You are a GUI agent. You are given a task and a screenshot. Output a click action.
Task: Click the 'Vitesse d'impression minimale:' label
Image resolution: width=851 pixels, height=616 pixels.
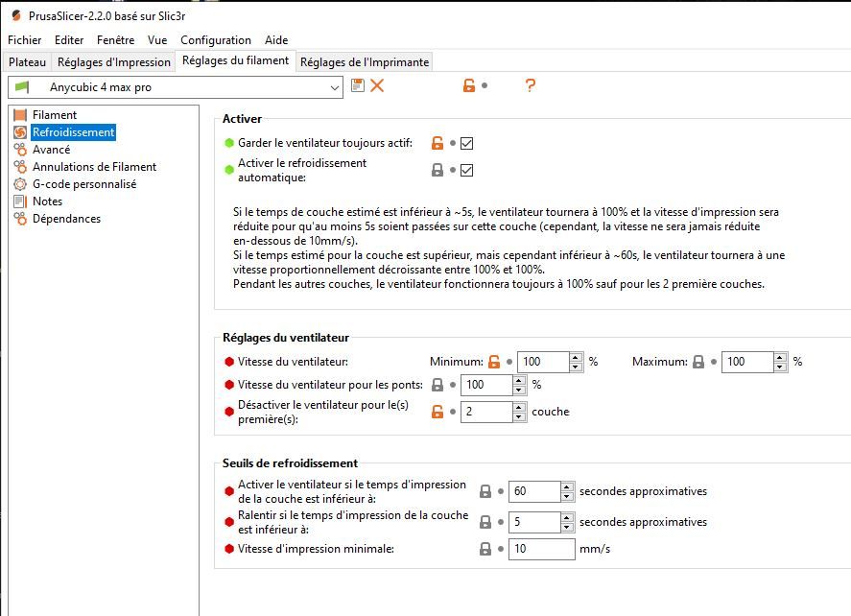click(x=316, y=549)
